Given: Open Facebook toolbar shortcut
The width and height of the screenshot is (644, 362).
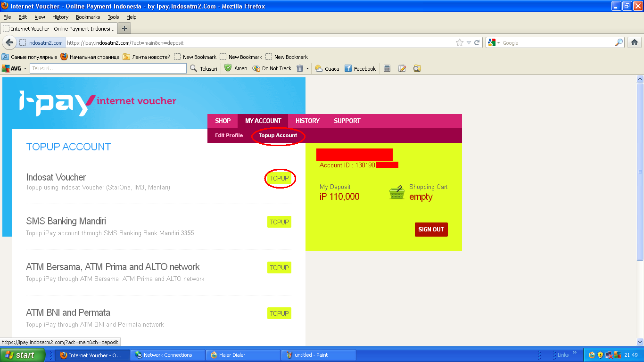Looking at the screenshot, I should 360,68.
